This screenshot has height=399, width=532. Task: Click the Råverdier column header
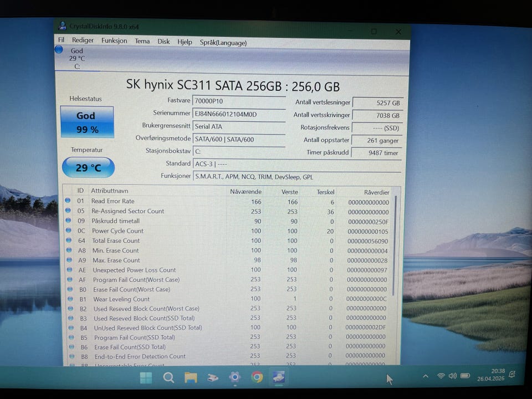point(377,192)
